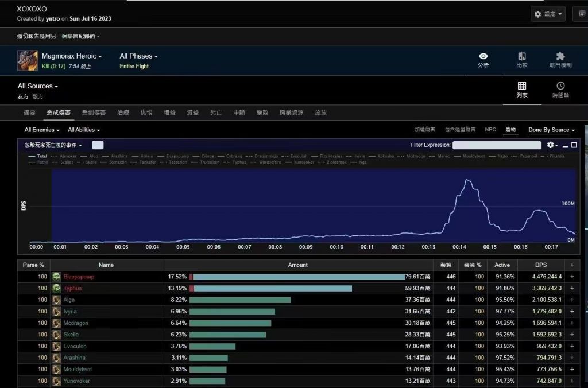Click the 戰鬥機制 puzzle piece icon
This screenshot has width=588, height=388.
click(560, 57)
